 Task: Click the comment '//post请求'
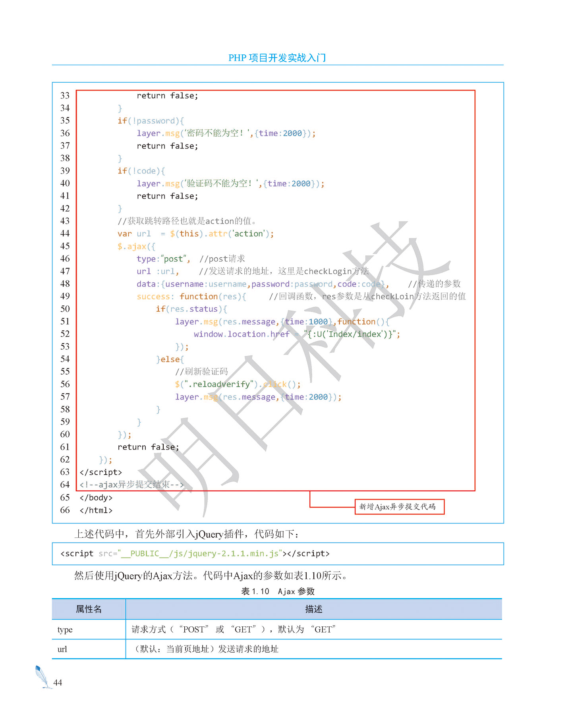tap(222, 259)
